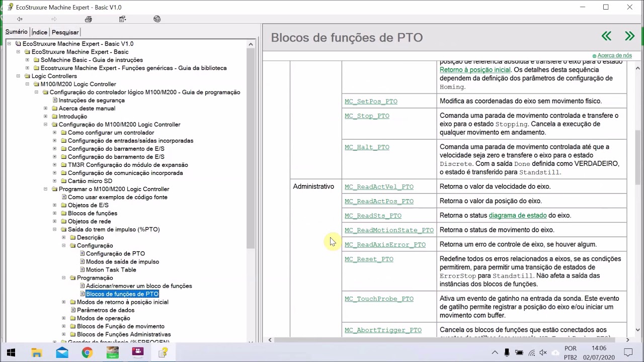Select Blocos de Função de movimento item

[121, 326]
